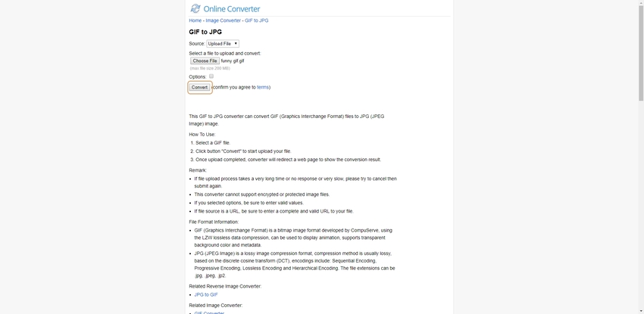This screenshot has height=314, width=644.
Task: Click the GIF to JPG breadcrumb link
Action: coord(257,20)
